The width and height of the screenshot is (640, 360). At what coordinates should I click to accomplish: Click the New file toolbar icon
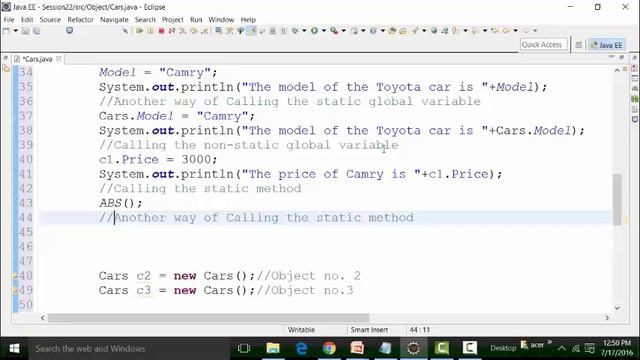[x=6, y=31]
